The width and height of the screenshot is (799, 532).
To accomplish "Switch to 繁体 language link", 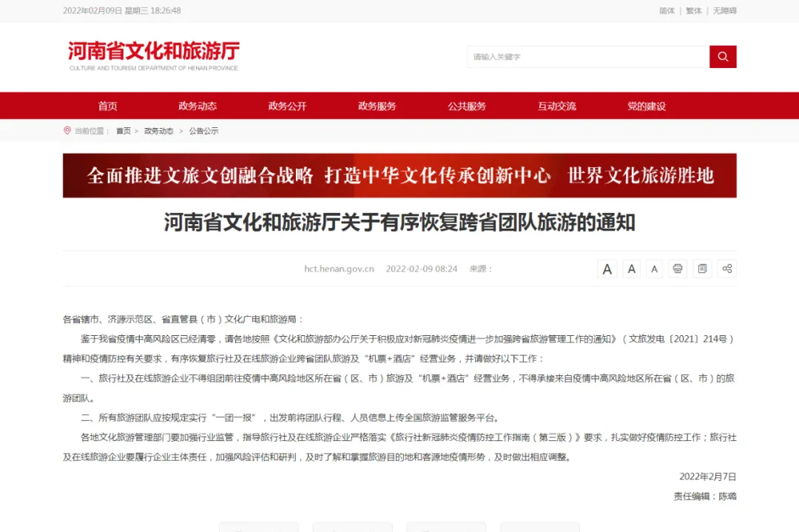I will 693,10.
